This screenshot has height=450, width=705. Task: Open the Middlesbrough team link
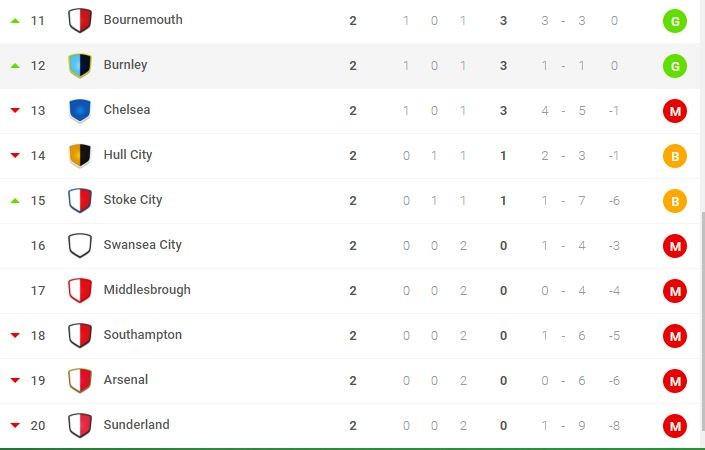pos(147,290)
